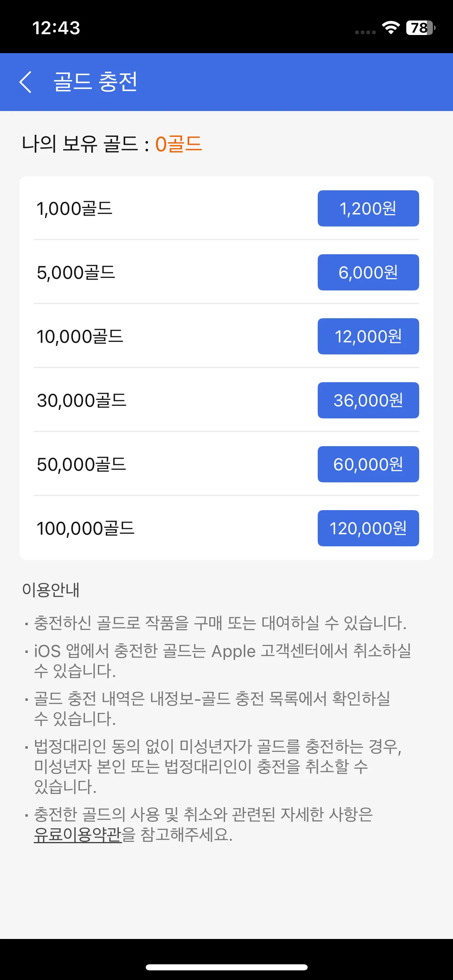The width and height of the screenshot is (453, 980).
Task: Select the 5,000골드 row label
Action: point(76,272)
